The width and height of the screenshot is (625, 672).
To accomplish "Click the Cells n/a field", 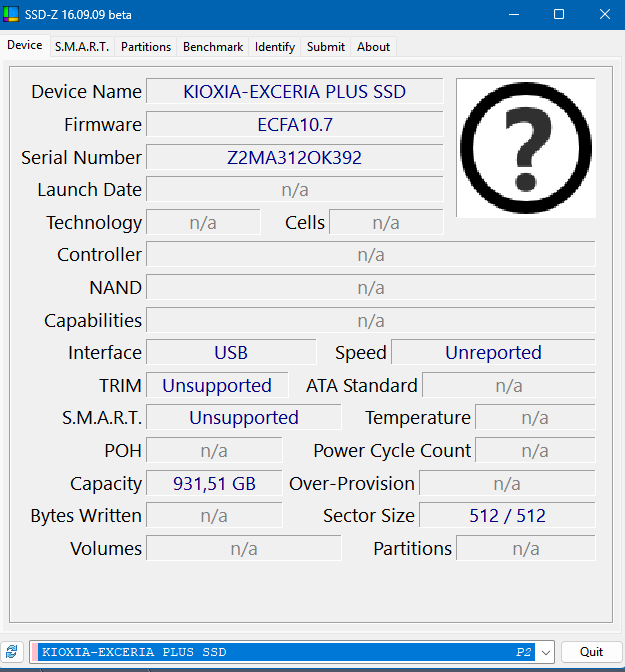I will [386, 222].
